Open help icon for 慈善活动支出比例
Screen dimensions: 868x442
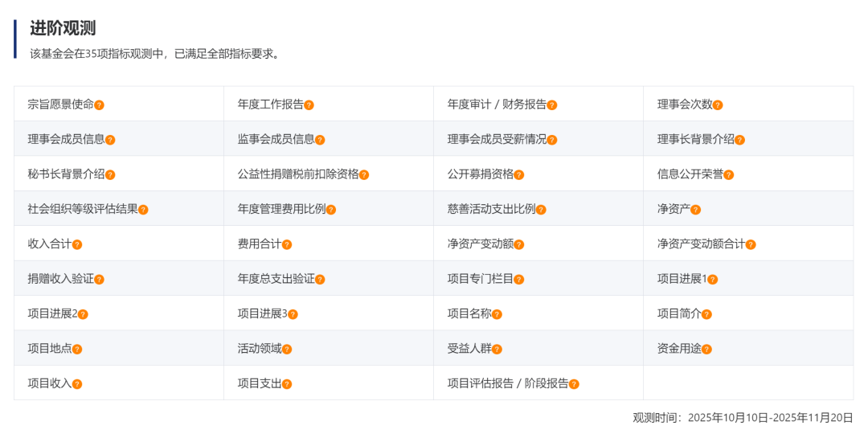541,210
